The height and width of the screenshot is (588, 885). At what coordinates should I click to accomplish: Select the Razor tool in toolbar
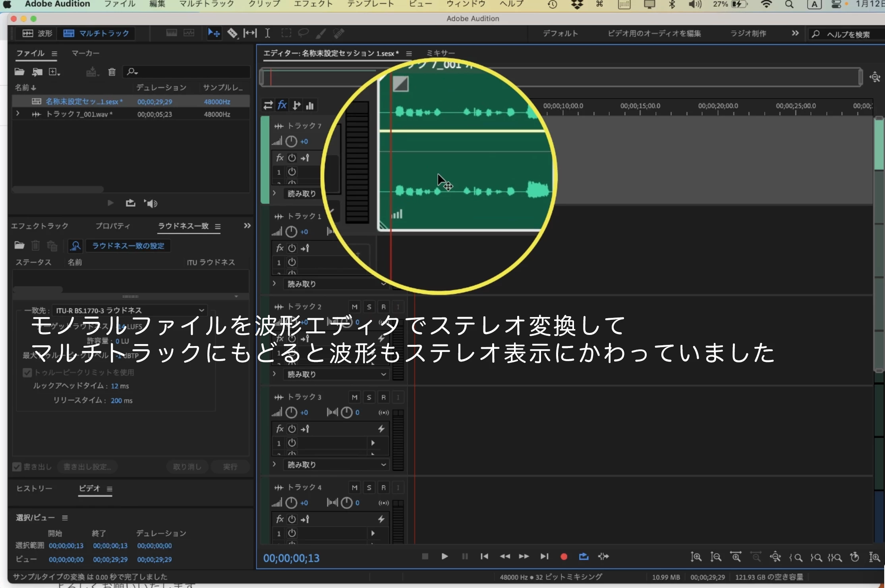pos(232,33)
